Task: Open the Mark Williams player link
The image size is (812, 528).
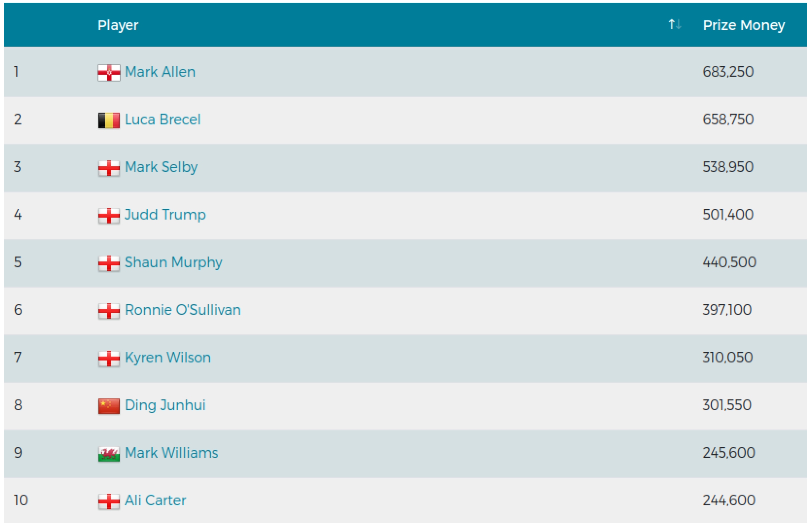Action: click(x=171, y=453)
